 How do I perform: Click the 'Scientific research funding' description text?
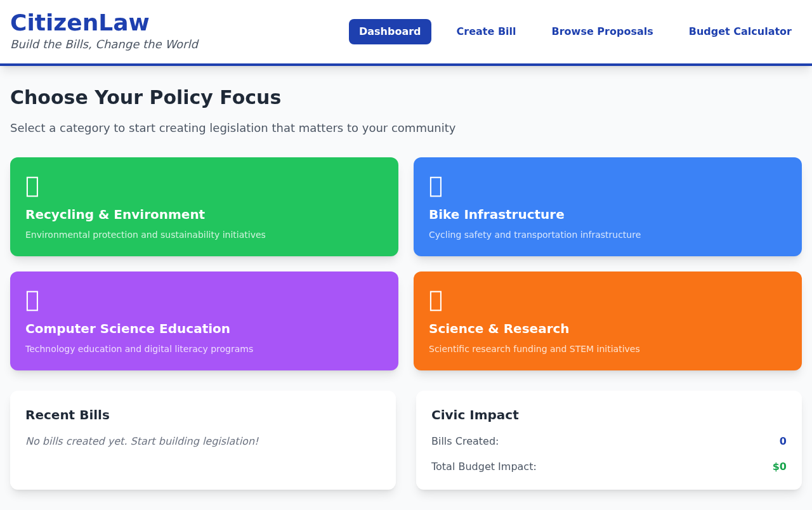pos(534,349)
